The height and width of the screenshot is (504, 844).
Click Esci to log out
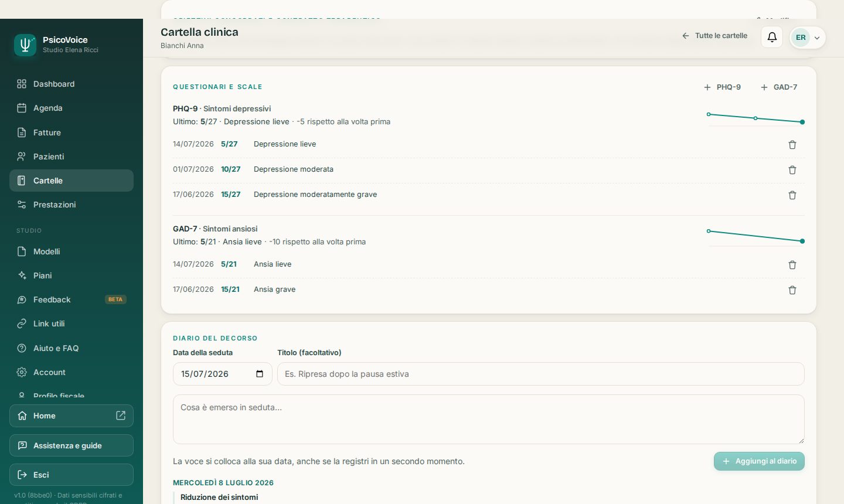point(72,475)
